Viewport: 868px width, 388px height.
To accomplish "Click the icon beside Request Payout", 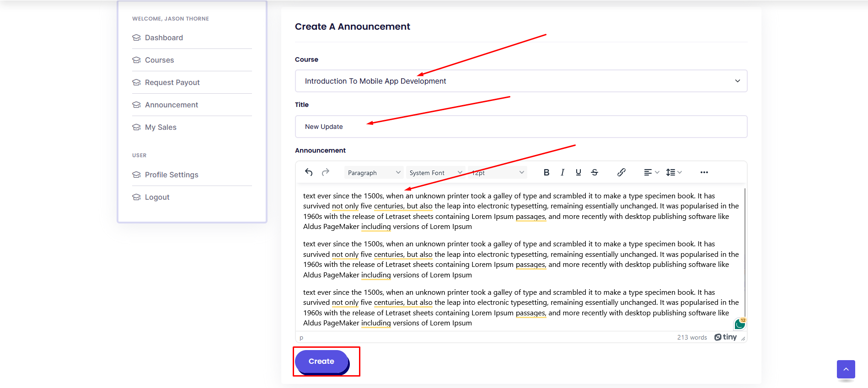I will 136,82.
